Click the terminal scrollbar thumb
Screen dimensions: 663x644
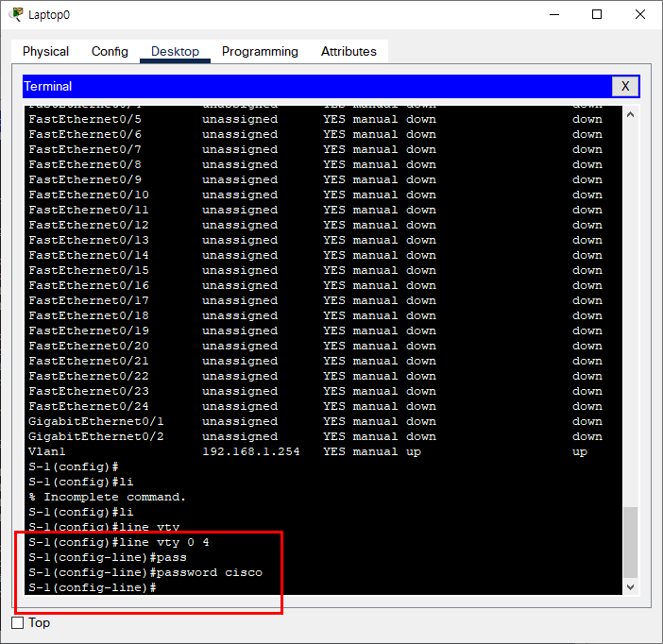(x=630, y=542)
